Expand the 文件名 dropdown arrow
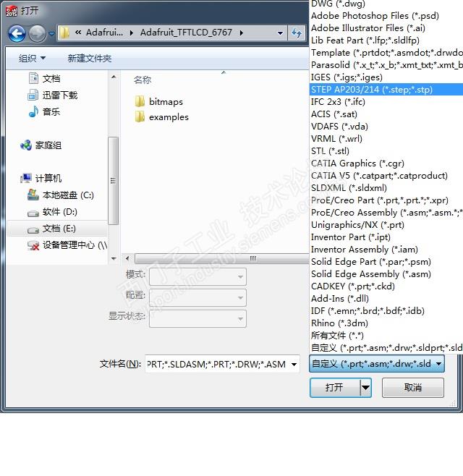Viewport: 463px width, 476px height. [x=294, y=364]
